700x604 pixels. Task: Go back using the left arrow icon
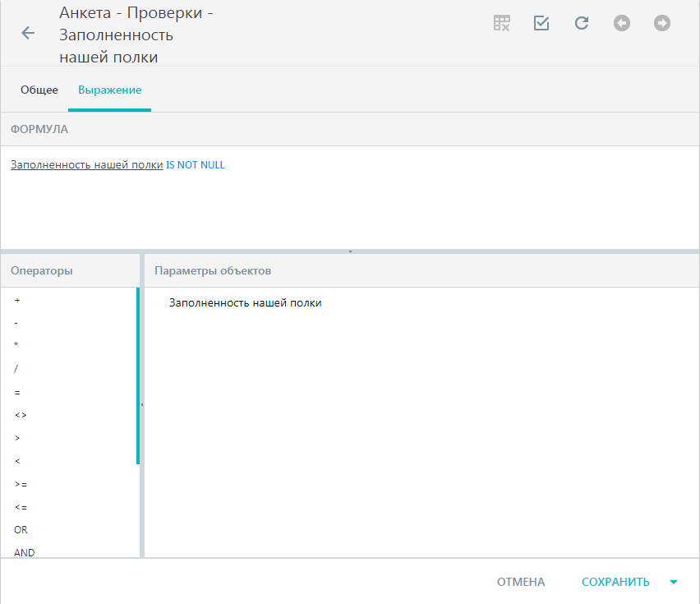click(28, 33)
